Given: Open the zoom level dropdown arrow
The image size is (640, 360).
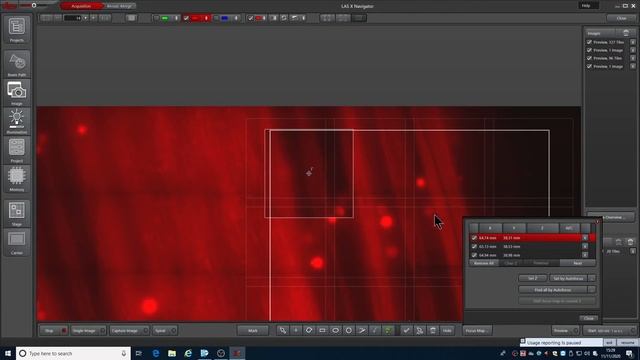Looking at the screenshot, I should tap(85, 18).
